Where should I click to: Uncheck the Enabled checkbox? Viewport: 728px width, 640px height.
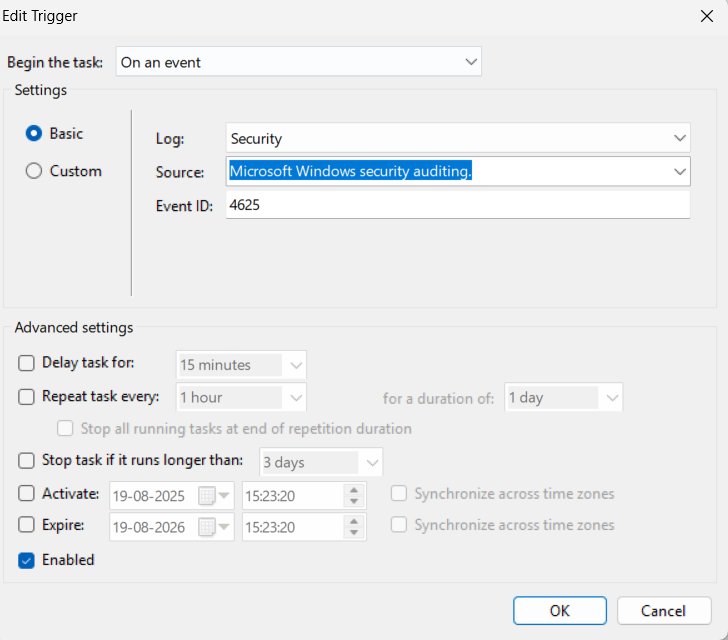[27, 561]
